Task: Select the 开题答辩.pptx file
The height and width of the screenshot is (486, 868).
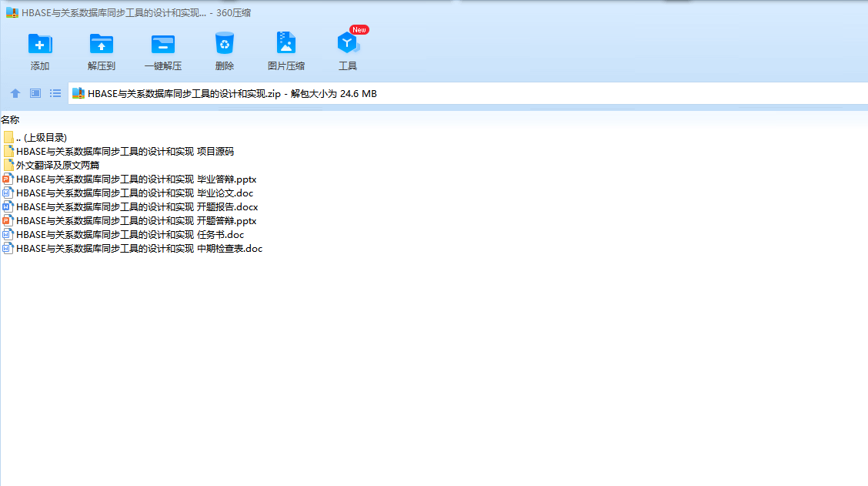Action: (136, 220)
